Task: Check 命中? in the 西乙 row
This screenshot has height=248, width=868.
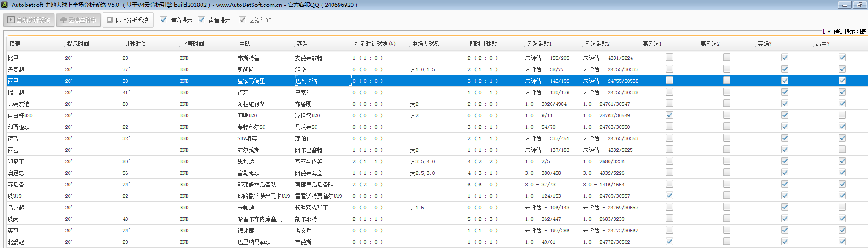Action: click(x=842, y=150)
